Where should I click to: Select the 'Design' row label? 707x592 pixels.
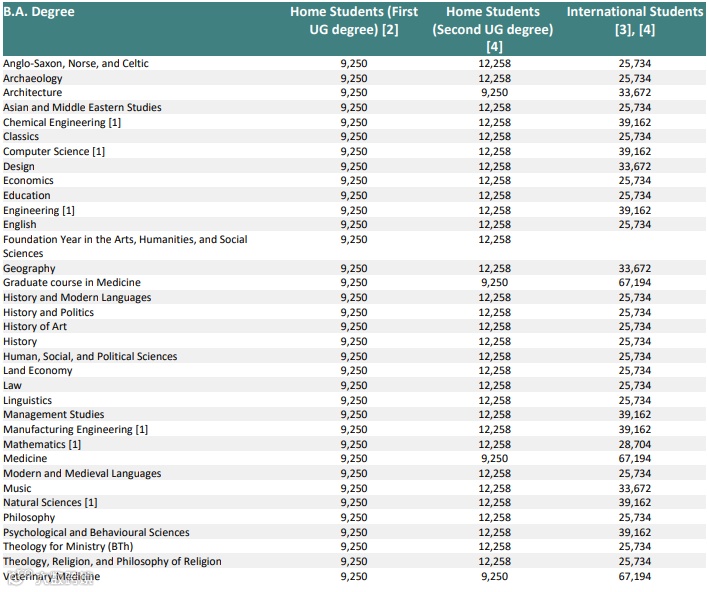coord(18,166)
